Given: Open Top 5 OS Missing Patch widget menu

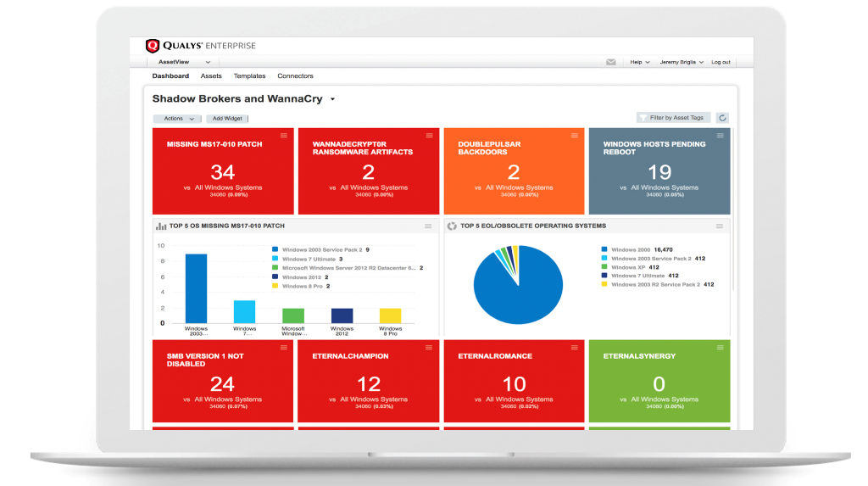Looking at the screenshot, I should [x=428, y=226].
